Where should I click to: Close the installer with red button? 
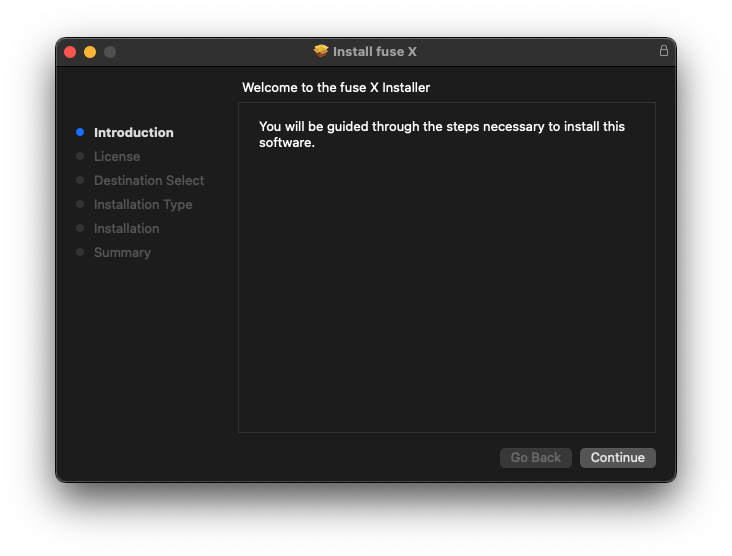[70, 52]
